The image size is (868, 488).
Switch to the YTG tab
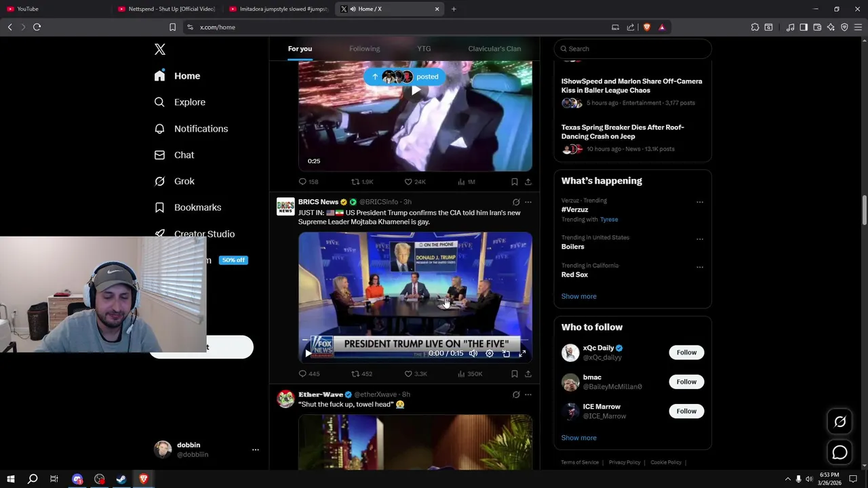(424, 49)
